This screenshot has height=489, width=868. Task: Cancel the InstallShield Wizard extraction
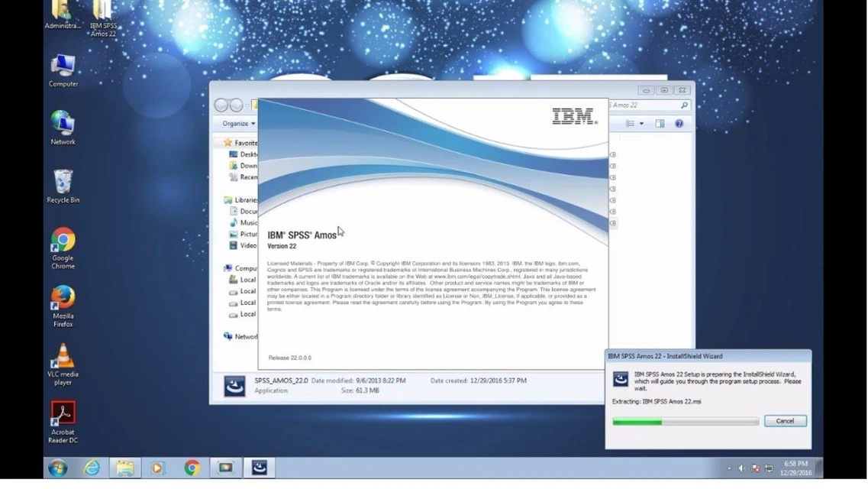785,421
